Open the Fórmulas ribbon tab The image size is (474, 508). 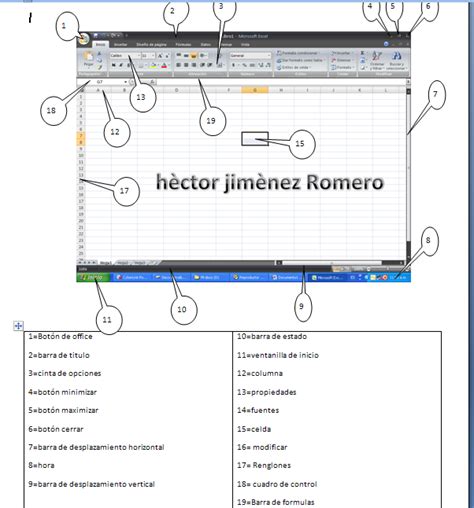[183, 44]
